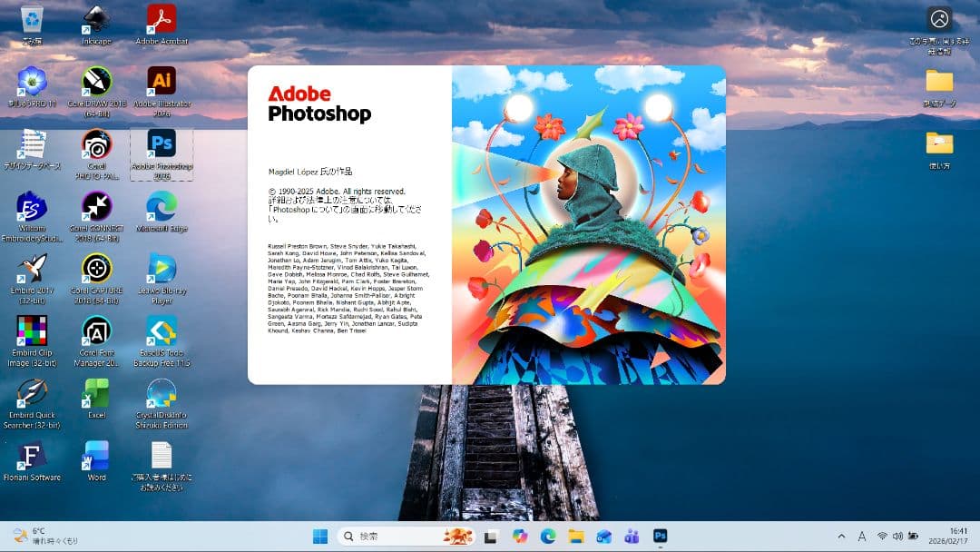Click the CorelDRAW 2018 desktop shortcut

(x=96, y=82)
